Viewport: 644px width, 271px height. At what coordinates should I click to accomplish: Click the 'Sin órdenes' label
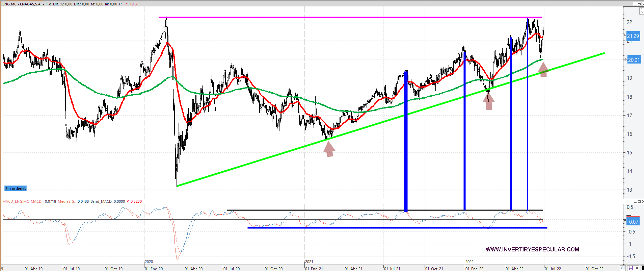[16, 189]
